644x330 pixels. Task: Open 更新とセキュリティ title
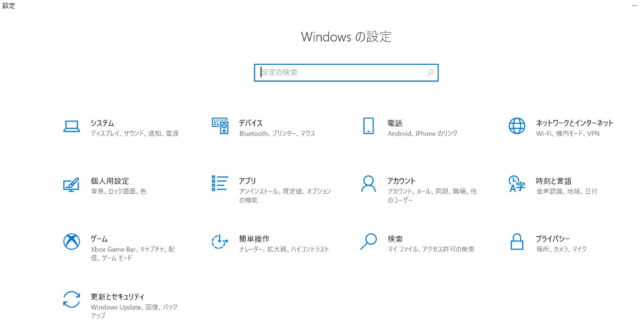[117, 297]
